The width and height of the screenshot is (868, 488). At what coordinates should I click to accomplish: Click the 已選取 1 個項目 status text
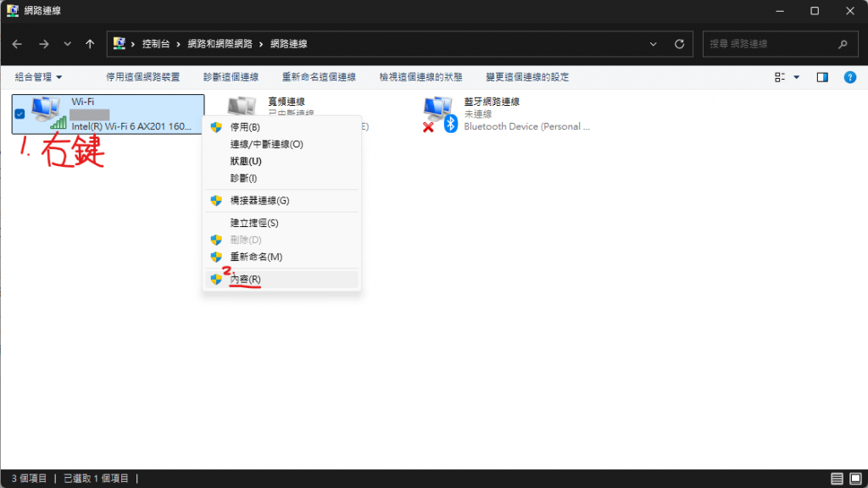point(97,478)
